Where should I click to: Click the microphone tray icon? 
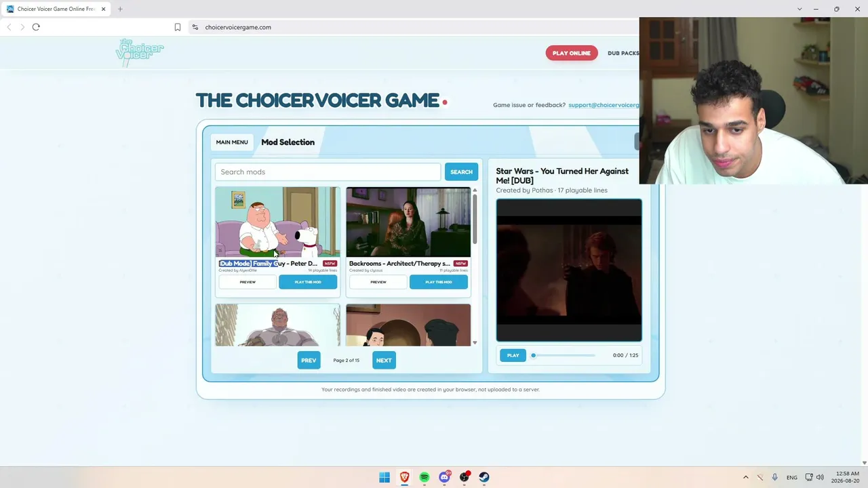[774, 477]
